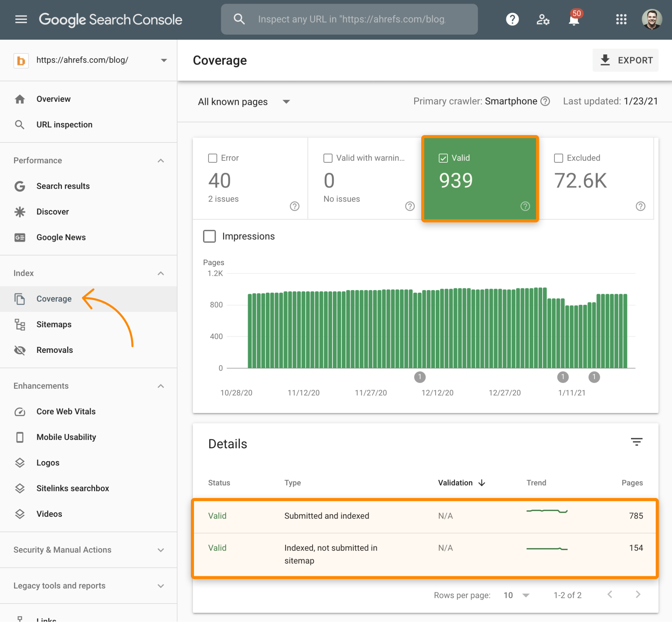Image resolution: width=672 pixels, height=622 pixels.
Task: Collapse the Performance section in sidebar
Action: coord(161,161)
